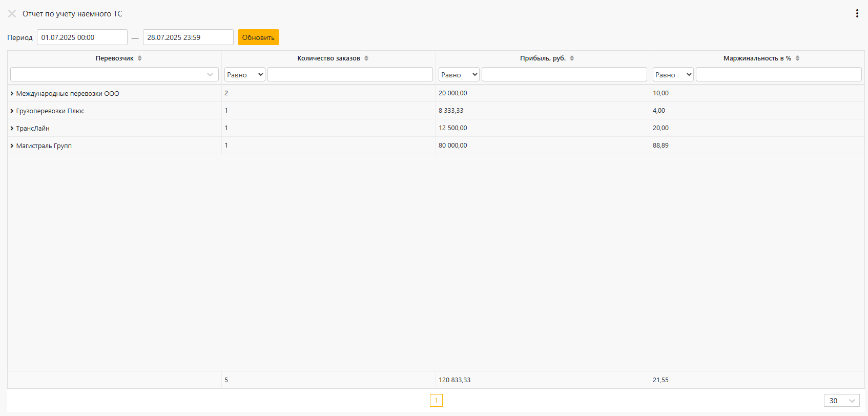Image resolution: width=868 pixels, height=416 pixels.
Task: Go to page 1 in pagination
Action: [436, 401]
